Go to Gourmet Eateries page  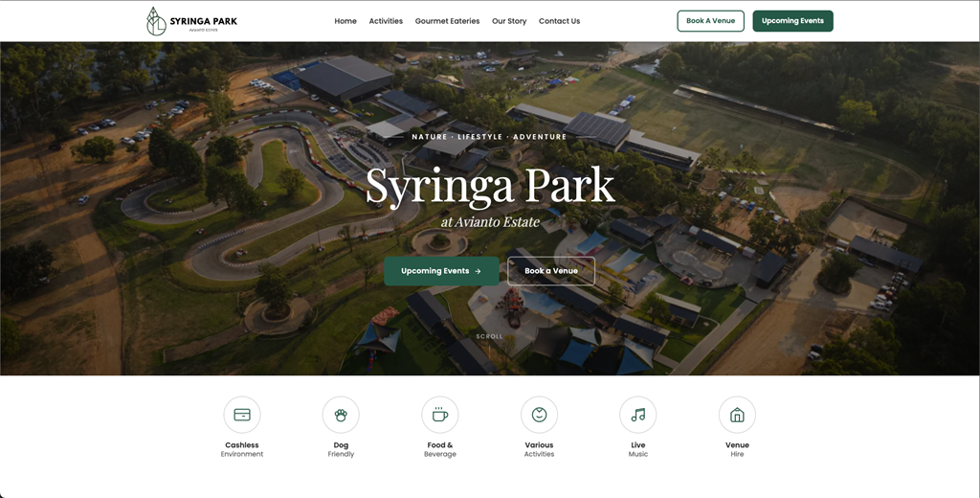[447, 21]
